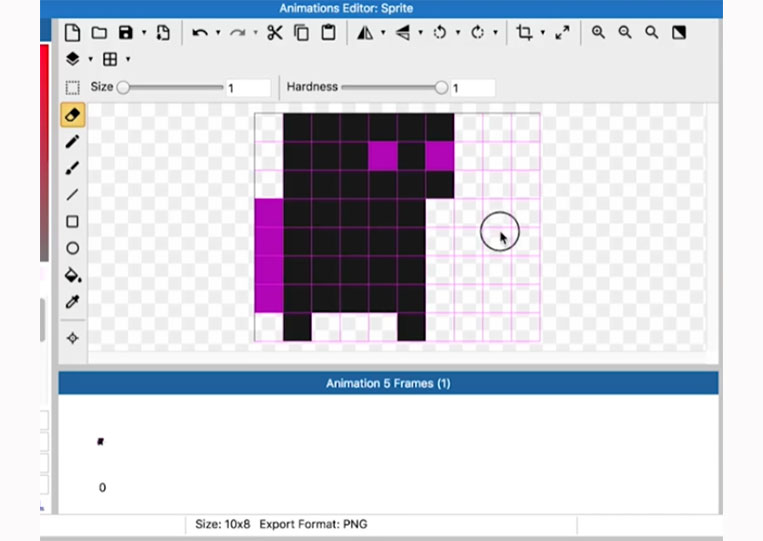Open the redo history dropdown arrow
Screen dimensions: 763x541
point(255,33)
